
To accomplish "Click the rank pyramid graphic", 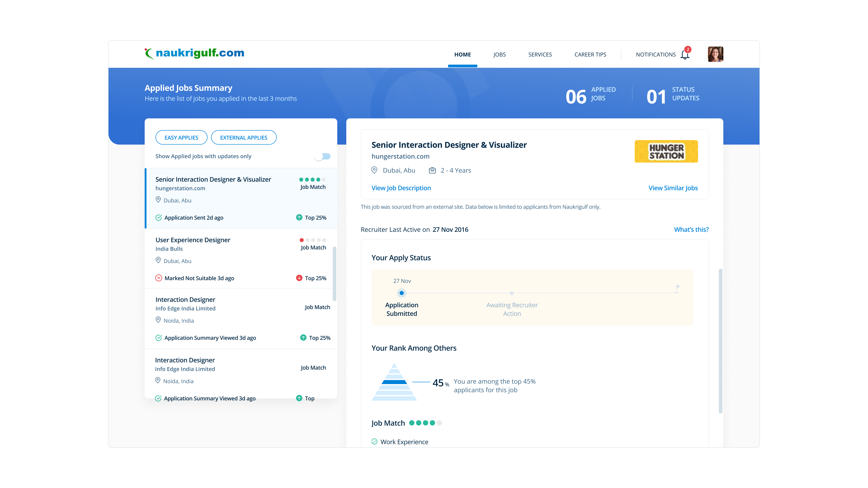I will point(394,382).
